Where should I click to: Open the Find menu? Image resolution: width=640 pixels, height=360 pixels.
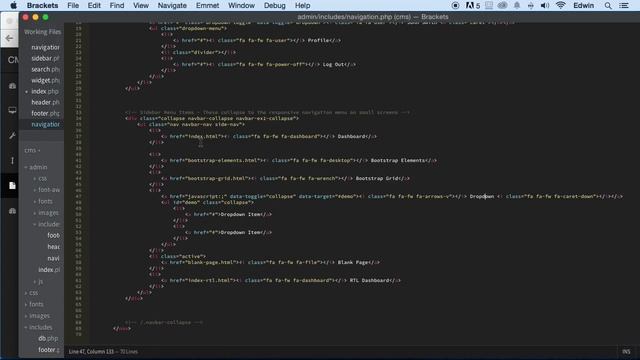(117, 5)
